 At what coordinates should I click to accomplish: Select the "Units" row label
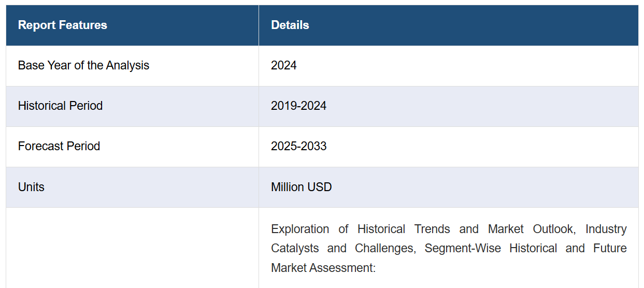(31, 187)
